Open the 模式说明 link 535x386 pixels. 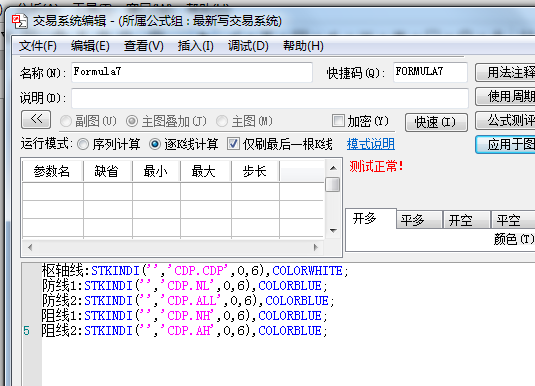371,144
